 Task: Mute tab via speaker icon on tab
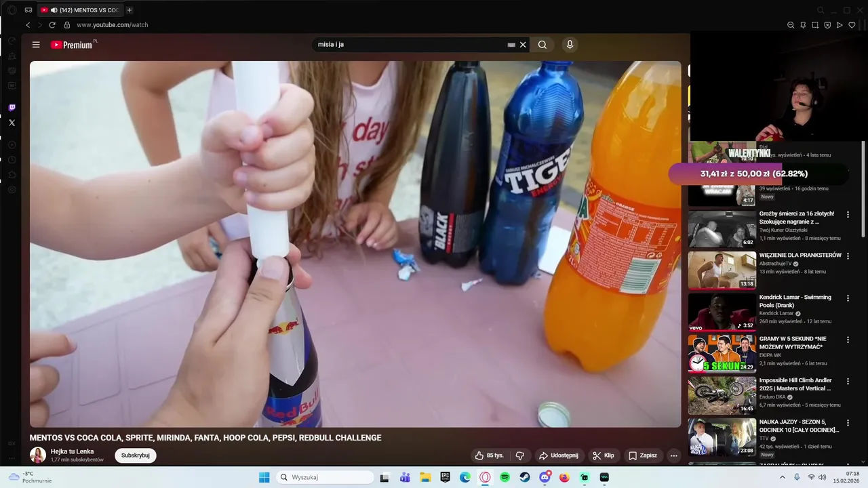[x=54, y=10]
